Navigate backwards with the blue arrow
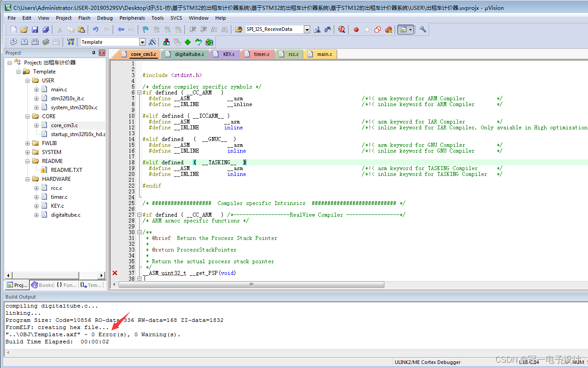 tap(121, 30)
